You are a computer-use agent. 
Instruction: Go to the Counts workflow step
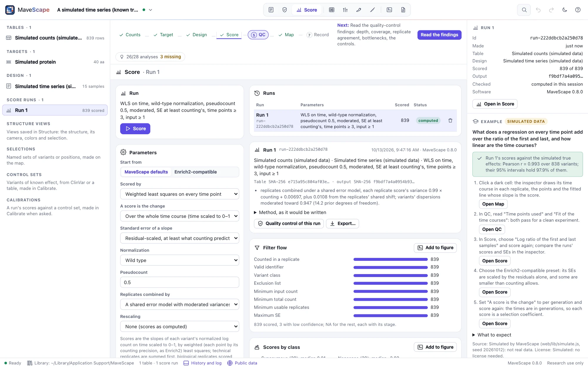coord(130,35)
